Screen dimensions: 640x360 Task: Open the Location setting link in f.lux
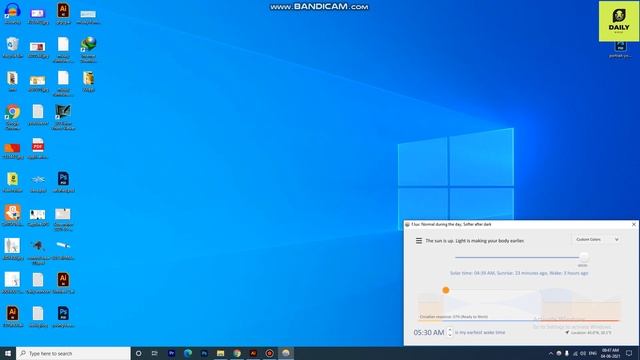click(588, 333)
